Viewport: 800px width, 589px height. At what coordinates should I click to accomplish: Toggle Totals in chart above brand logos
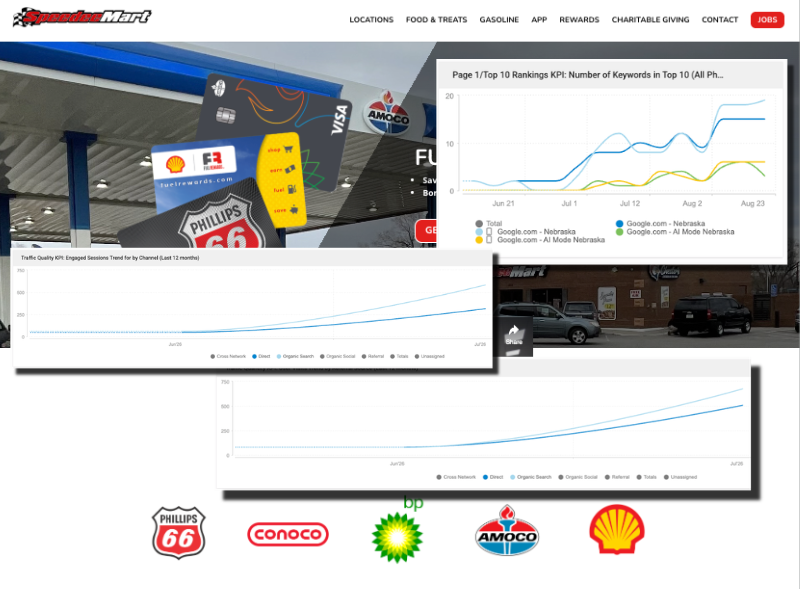[x=646, y=477]
